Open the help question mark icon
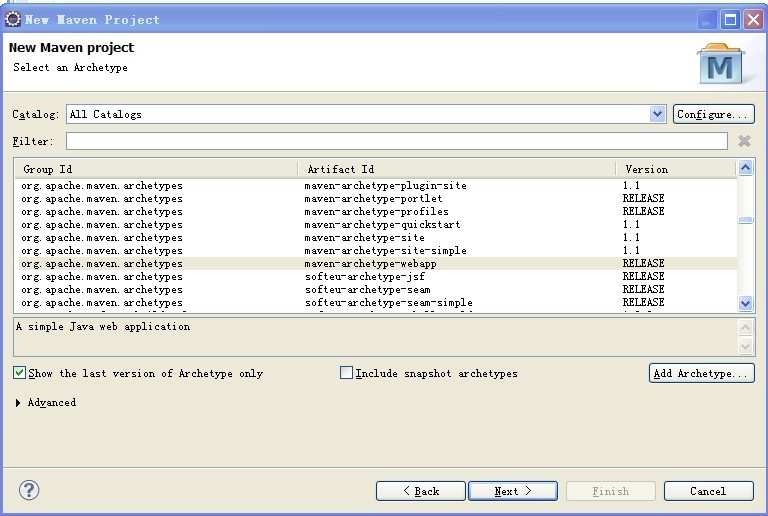This screenshot has height=516, width=768. tap(29, 490)
